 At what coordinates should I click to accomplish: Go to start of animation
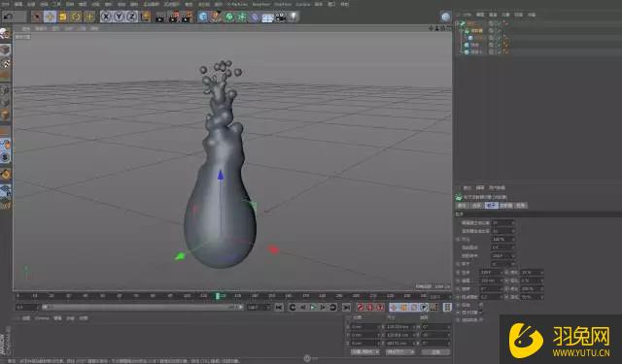click(279, 308)
